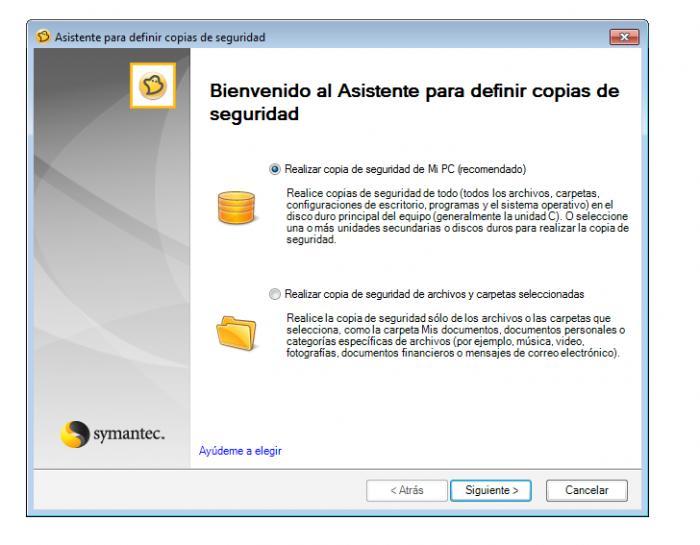Image resolution: width=700 pixels, height=545 pixels.
Task: Open the 'Ayúdeme a elegir' help link
Action: tap(240, 451)
